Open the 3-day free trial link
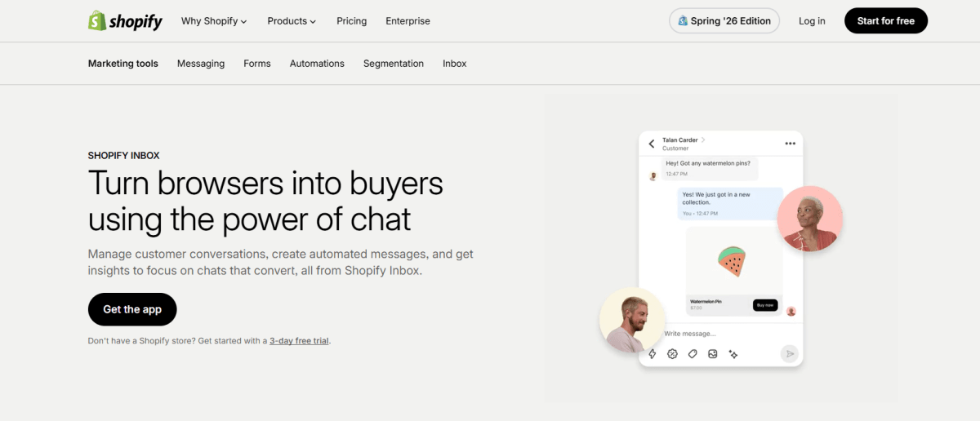 [x=300, y=341]
